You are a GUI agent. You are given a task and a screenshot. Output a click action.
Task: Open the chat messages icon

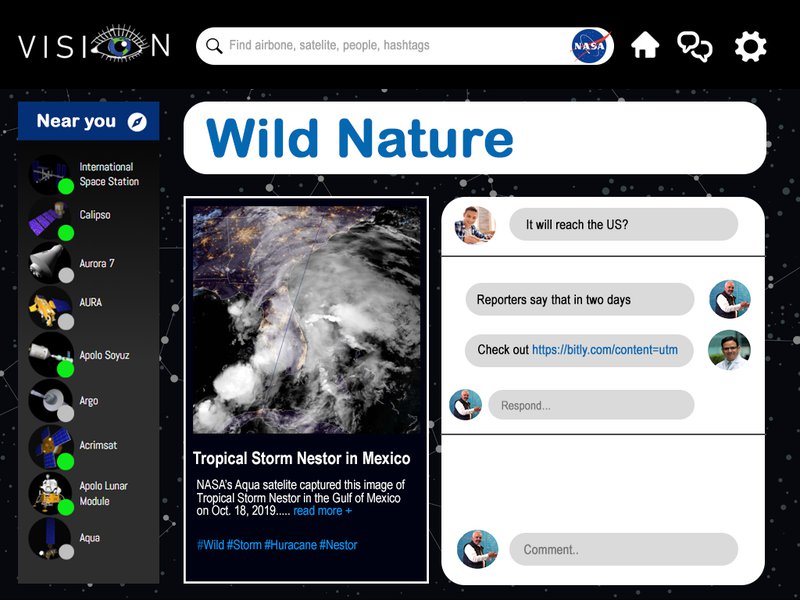click(x=695, y=46)
